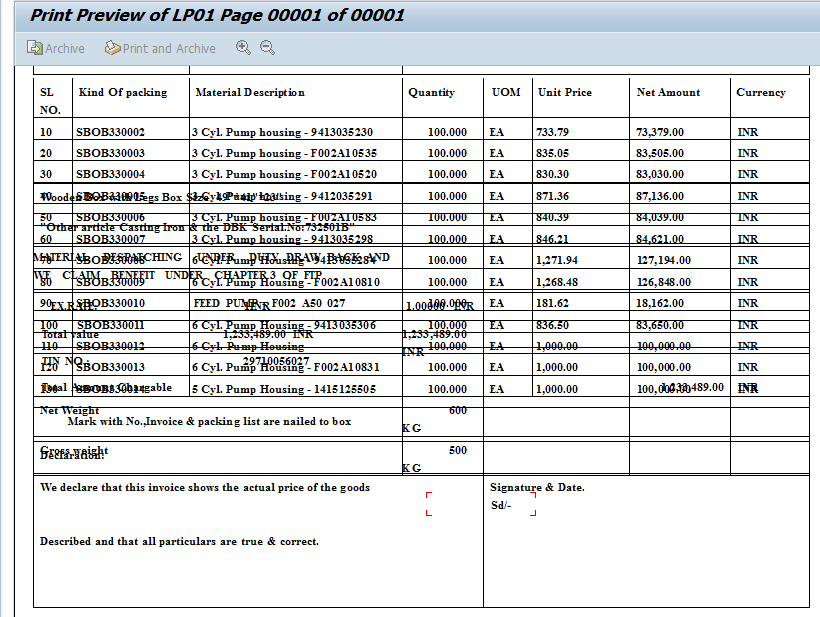Select packing code SBOB330013
Screen dimensions: 820x617
(110, 367)
